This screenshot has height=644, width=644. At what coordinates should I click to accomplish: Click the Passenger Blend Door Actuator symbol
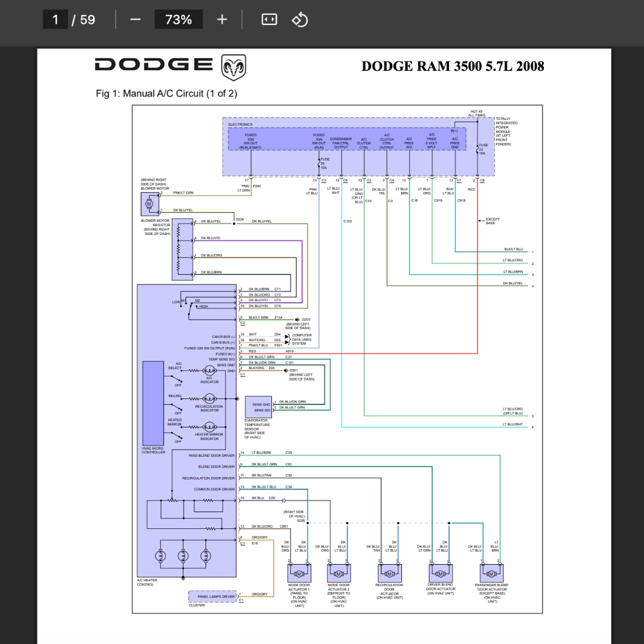point(491,573)
